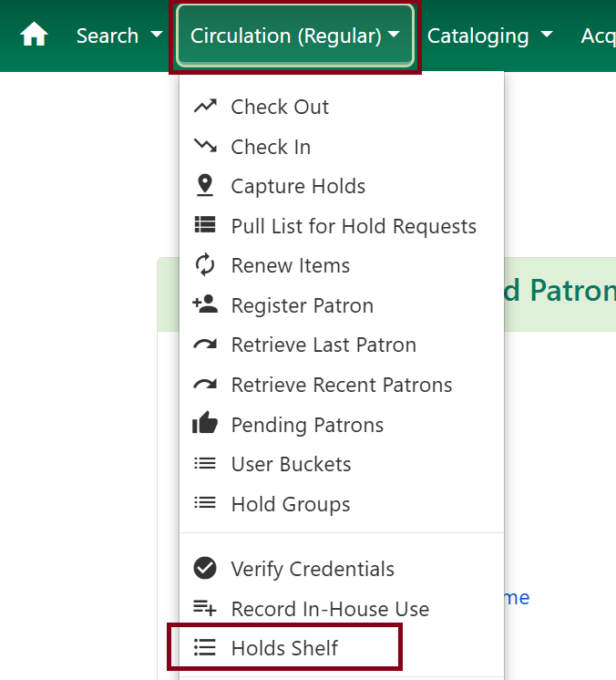Image resolution: width=616 pixels, height=680 pixels.
Task: Click the Capture Holds pin icon
Action: pos(205,186)
